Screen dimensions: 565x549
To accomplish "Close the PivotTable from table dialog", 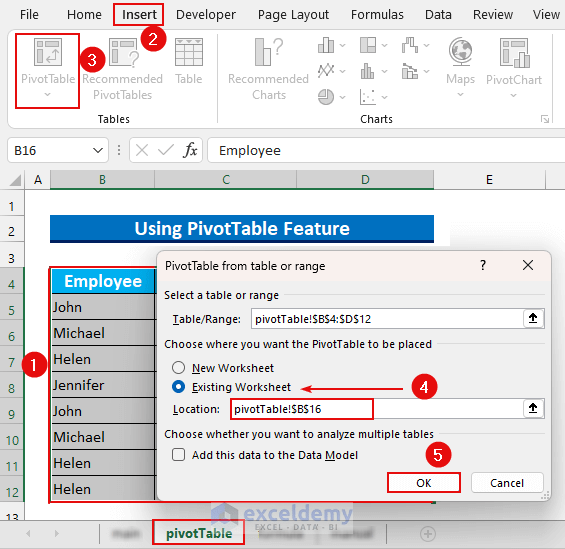I will (528, 265).
